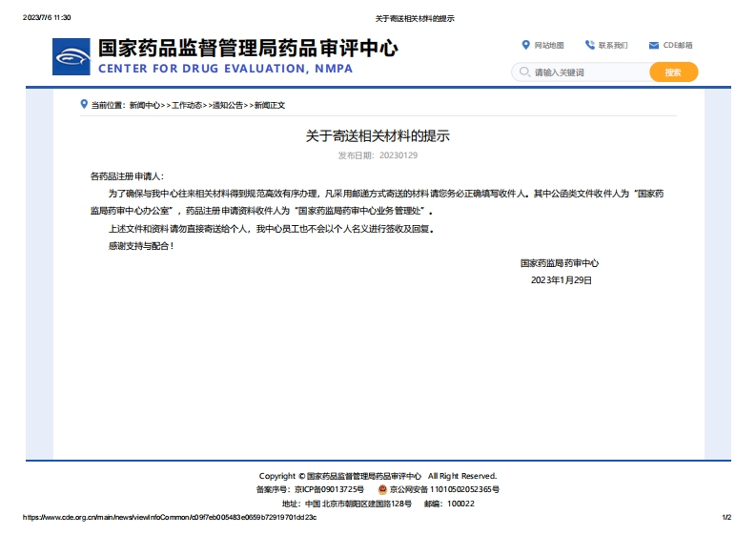This screenshot has width=756, height=535.
Task: Go to 新闻中心 in breadcrumb
Action: point(145,105)
